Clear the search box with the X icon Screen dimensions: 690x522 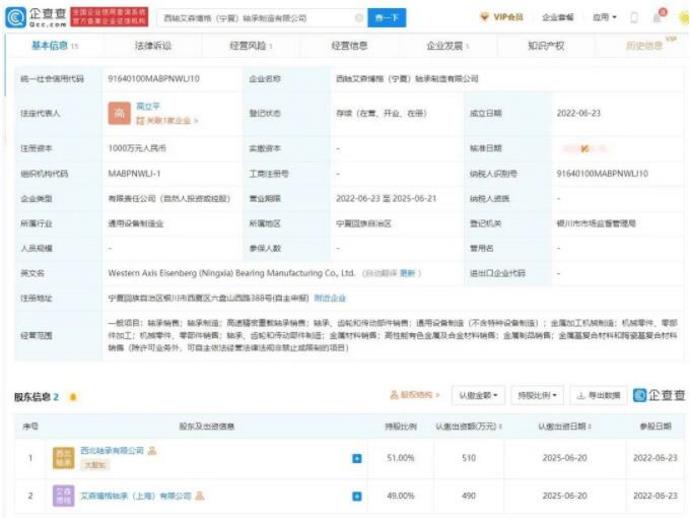tap(359, 18)
